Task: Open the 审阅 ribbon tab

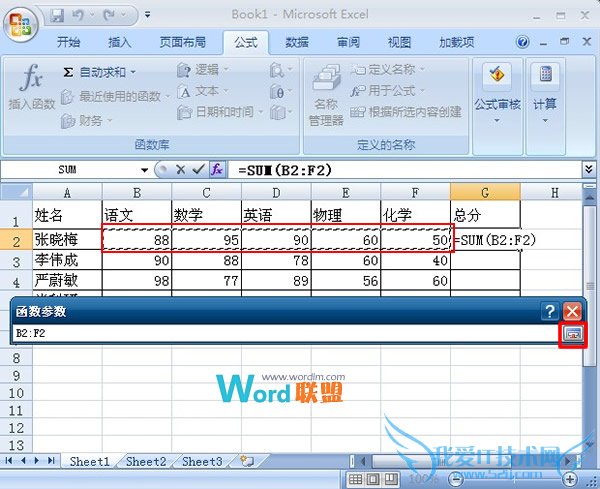Action: (x=348, y=42)
